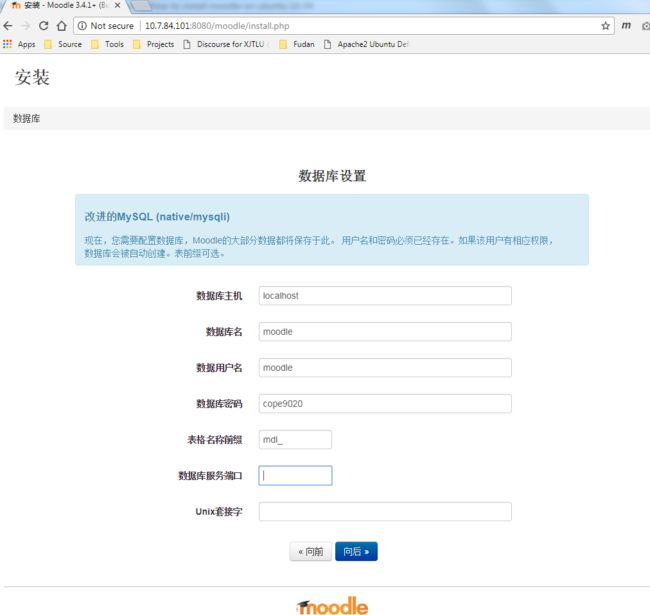650x615 pixels.
Task: Click the 数据库名 label
Action: 224,332
